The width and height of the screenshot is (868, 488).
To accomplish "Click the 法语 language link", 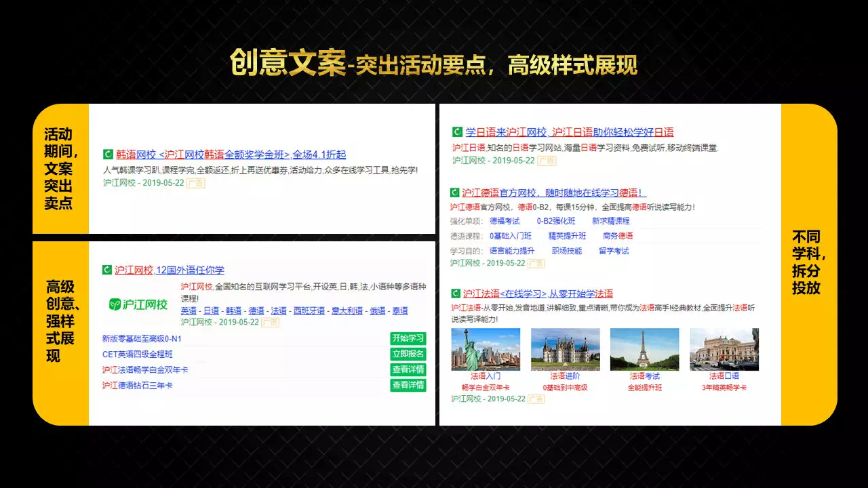I will tap(279, 311).
